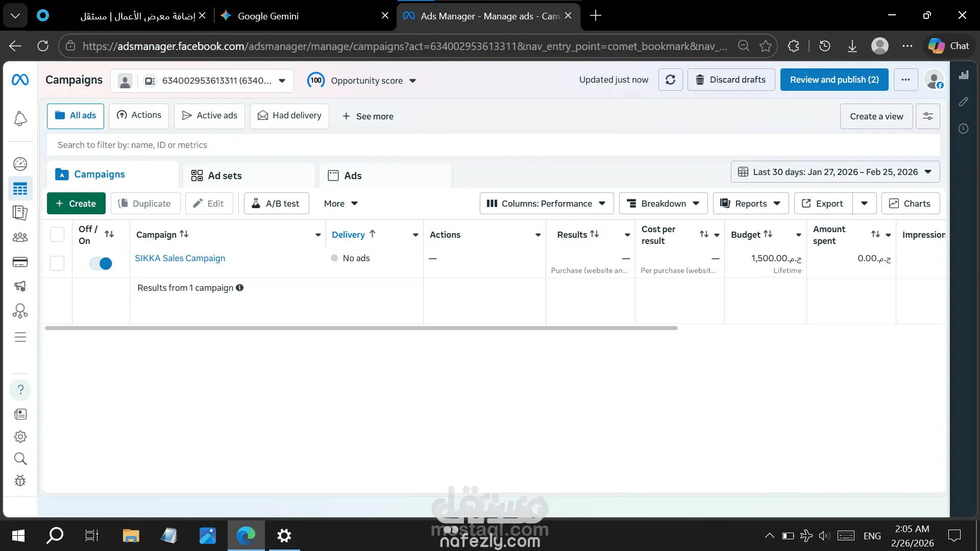Viewport: 980px width, 551px height.
Task: Open the Audiences people icon in sidebar
Action: (x=20, y=237)
